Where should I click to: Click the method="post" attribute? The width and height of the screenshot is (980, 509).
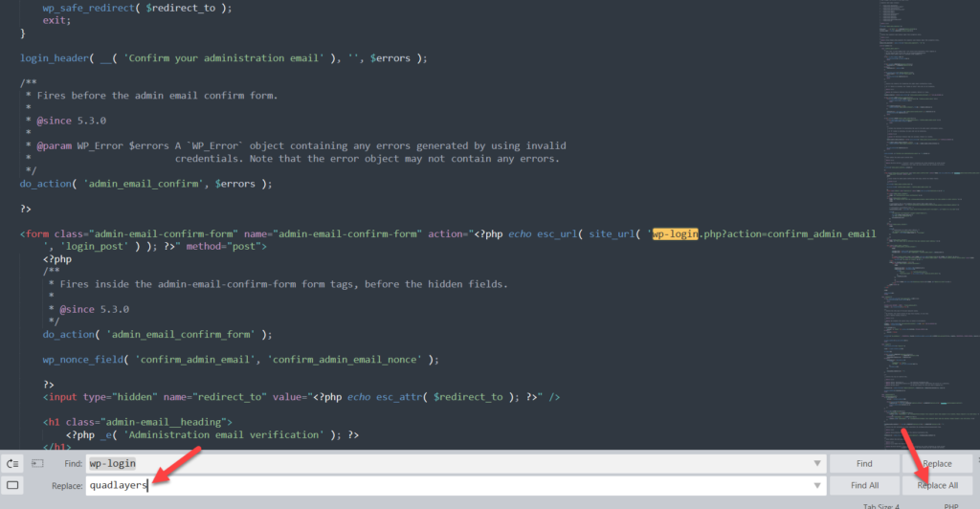point(226,247)
